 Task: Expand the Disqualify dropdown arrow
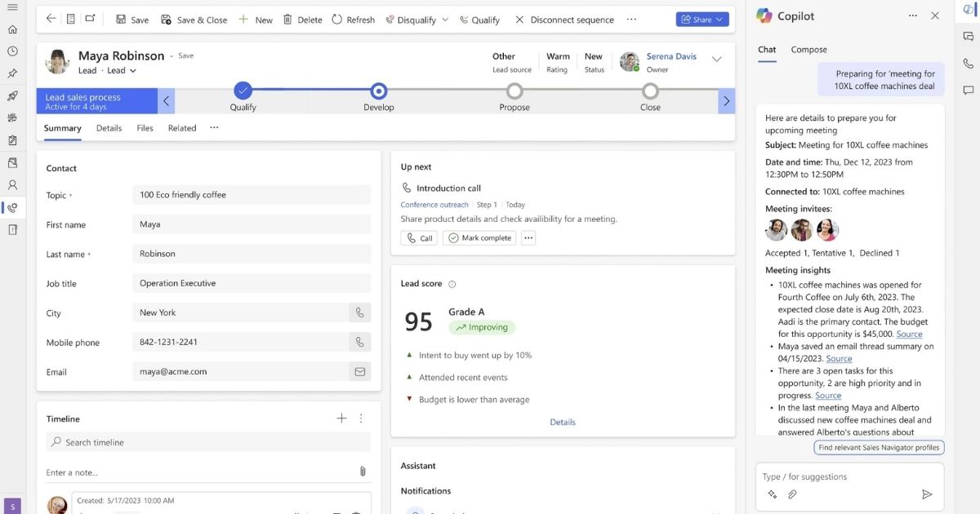click(445, 20)
